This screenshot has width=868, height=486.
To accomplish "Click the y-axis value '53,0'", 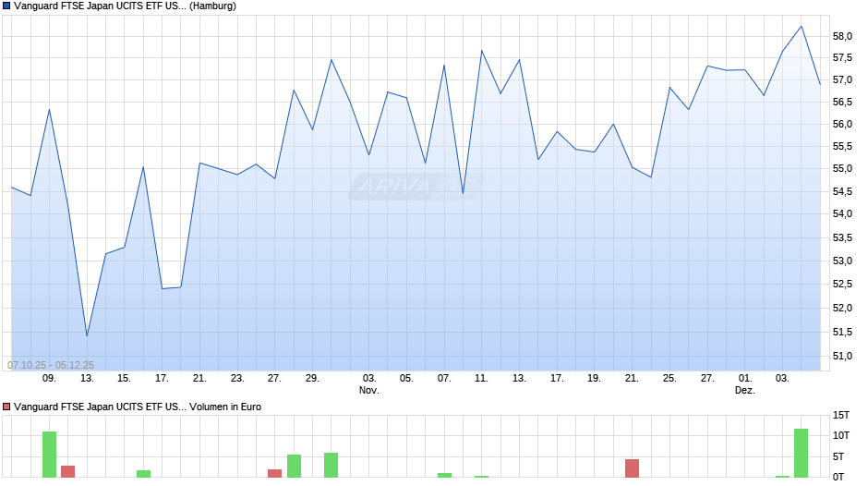I will coord(842,261).
